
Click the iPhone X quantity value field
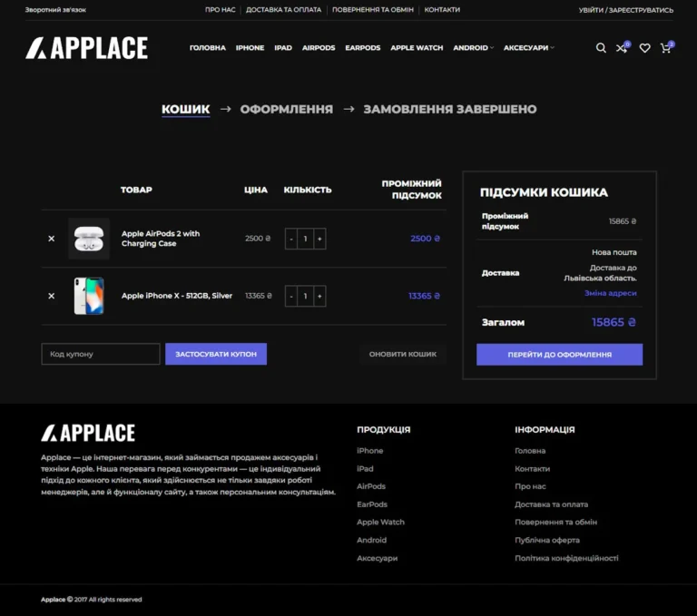point(305,296)
